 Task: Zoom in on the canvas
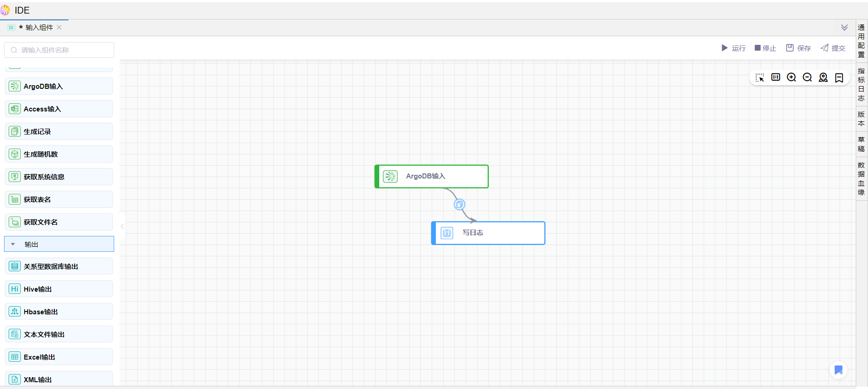(791, 77)
